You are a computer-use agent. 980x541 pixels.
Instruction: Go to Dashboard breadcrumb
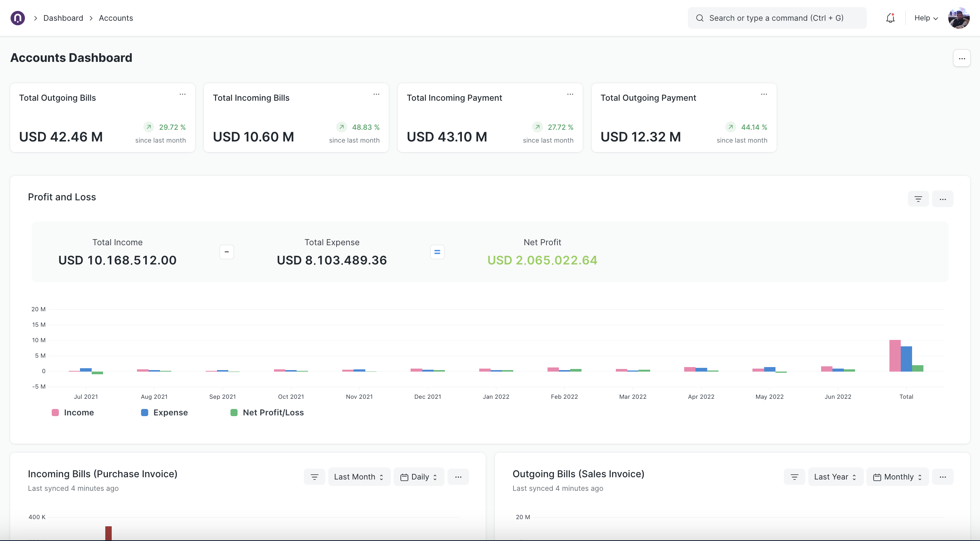(x=63, y=18)
